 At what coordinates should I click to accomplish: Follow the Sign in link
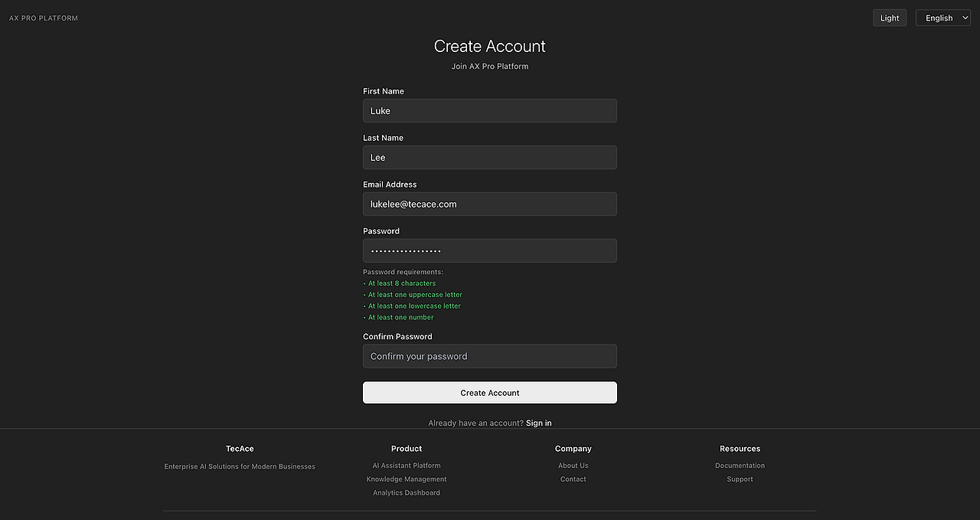pos(539,423)
